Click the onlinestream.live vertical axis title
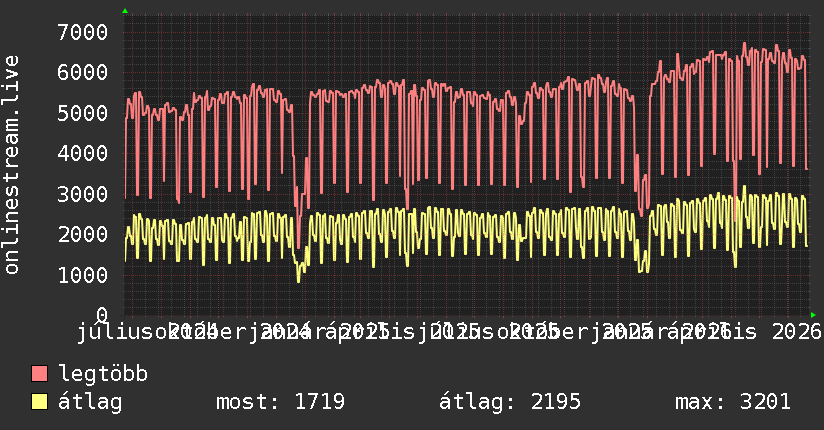The height and width of the screenshot is (430, 824). pos(11,165)
